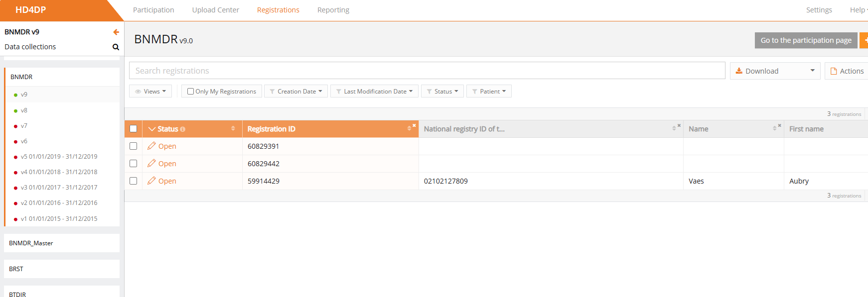Viewport: 868px width, 297px height.
Task: Click the orange back arrow beside BNMDR v9
Action: [x=116, y=32]
